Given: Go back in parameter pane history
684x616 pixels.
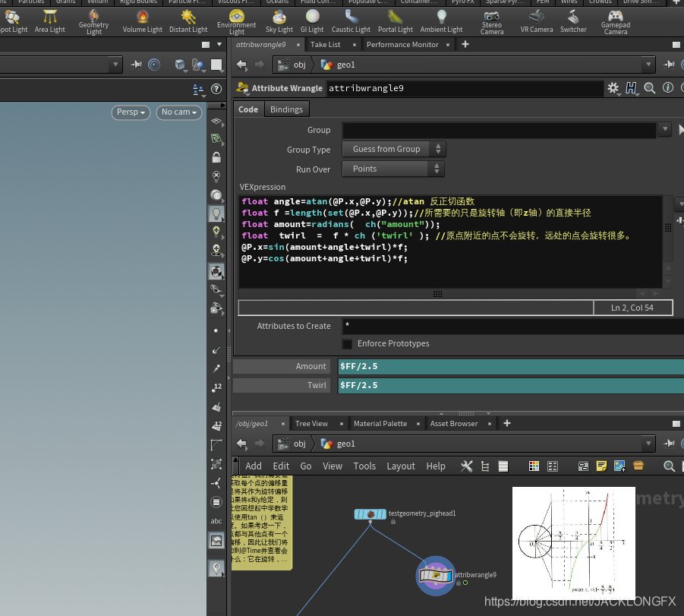Looking at the screenshot, I should pyautogui.click(x=241, y=65).
